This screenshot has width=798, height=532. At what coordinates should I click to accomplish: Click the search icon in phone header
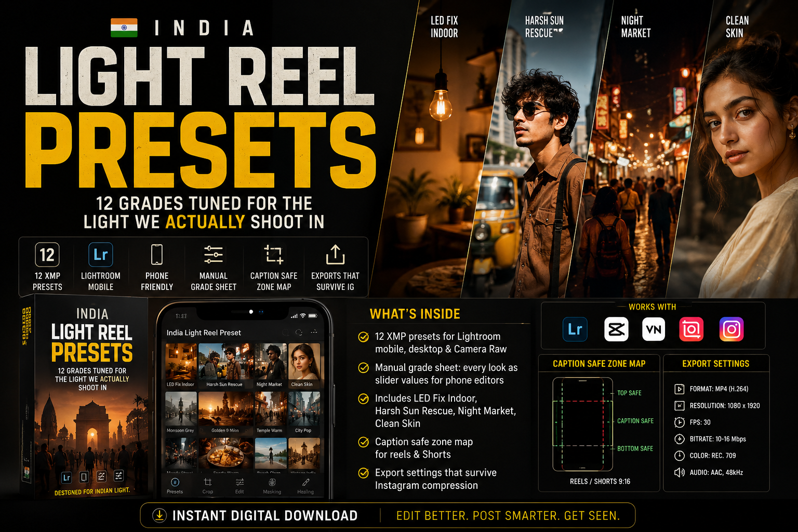(285, 332)
